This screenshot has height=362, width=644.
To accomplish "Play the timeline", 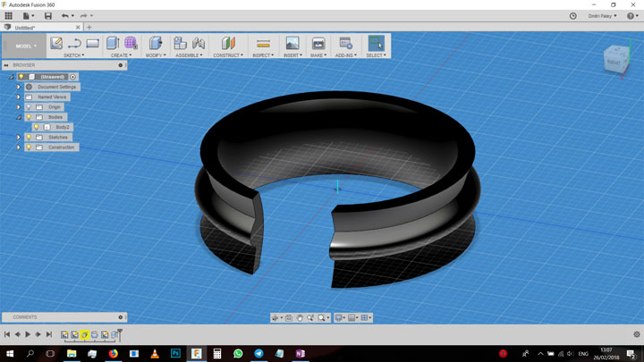I will [x=28, y=334].
